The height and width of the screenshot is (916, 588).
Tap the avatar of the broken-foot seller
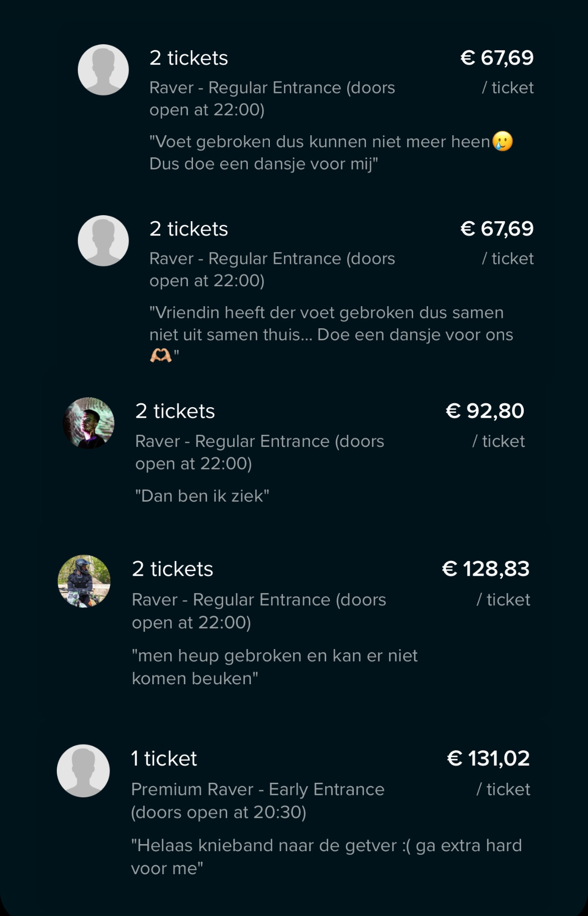pos(103,70)
